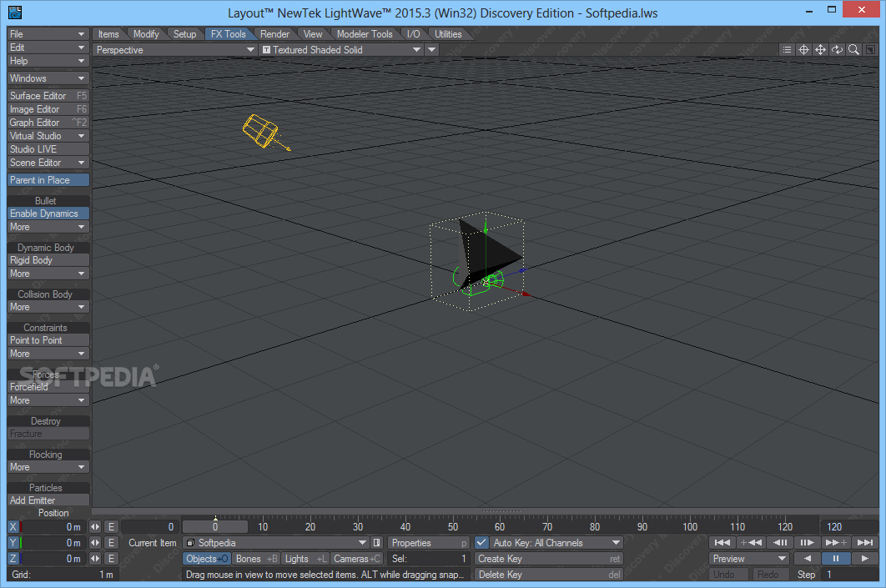886x588 pixels.
Task: Click the viewport center crosshair icon
Action: click(803, 50)
